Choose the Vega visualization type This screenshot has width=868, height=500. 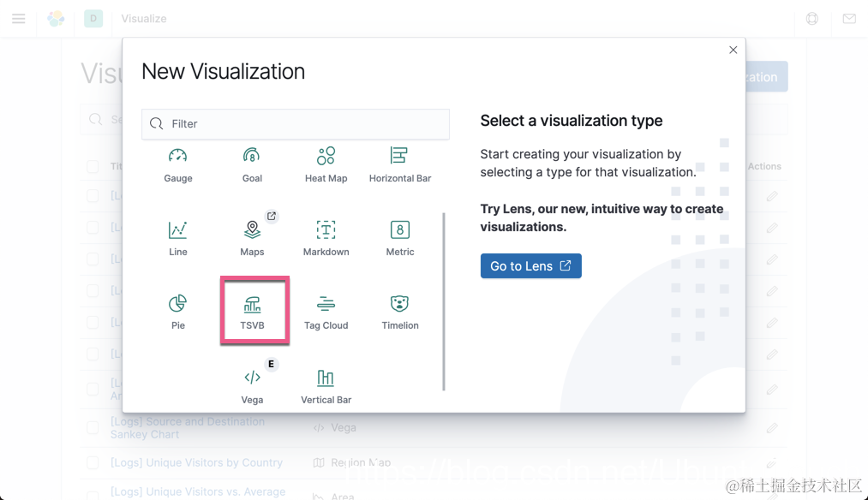(252, 386)
